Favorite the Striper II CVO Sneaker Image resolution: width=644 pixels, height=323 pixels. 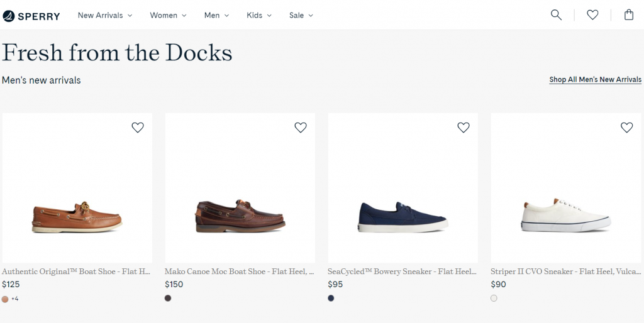[x=626, y=128]
